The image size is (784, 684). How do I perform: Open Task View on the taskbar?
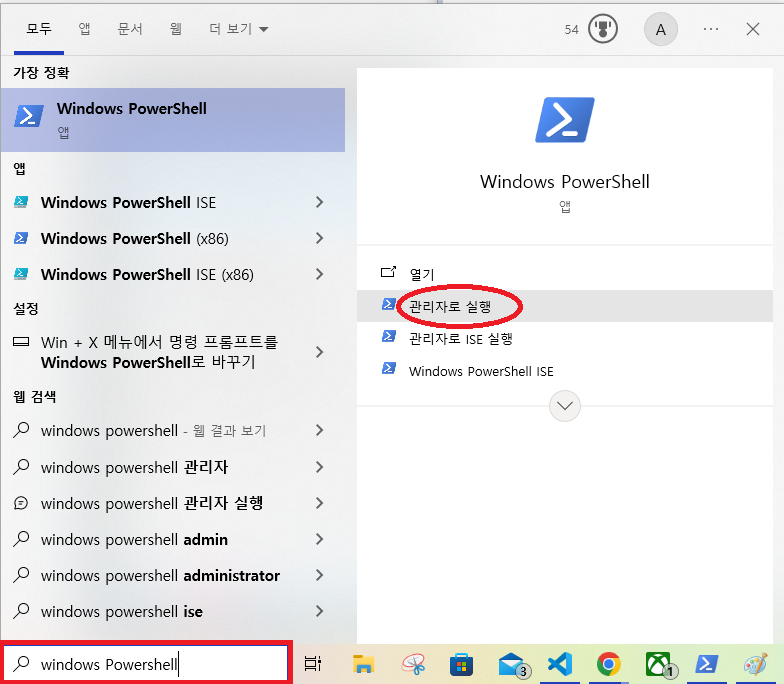[313, 664]
